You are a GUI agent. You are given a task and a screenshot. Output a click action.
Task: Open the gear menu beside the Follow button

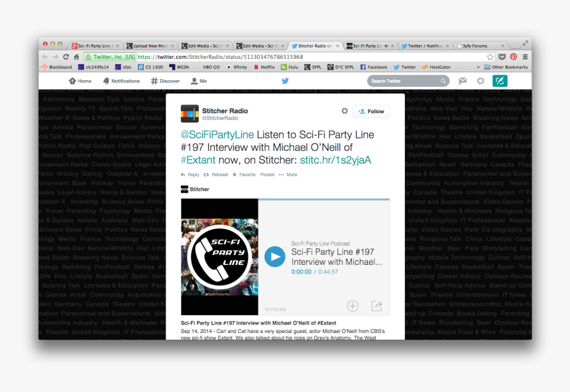(345, 111)
